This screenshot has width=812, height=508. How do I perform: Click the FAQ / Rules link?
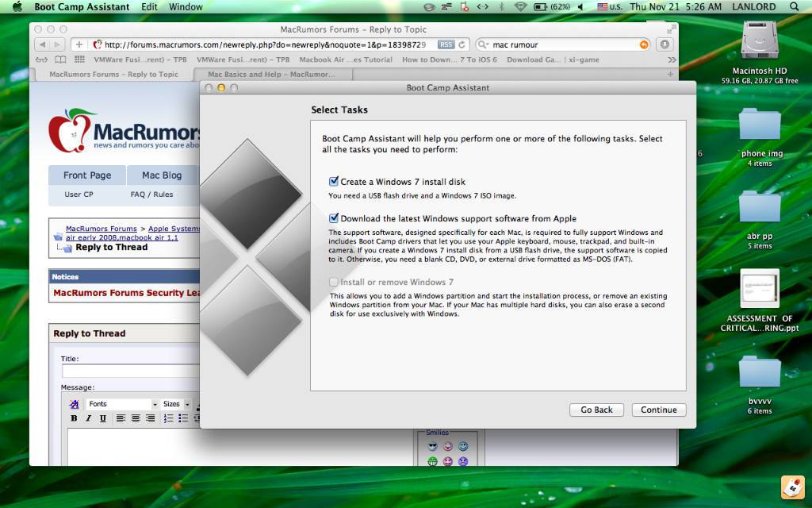point(151,194)
